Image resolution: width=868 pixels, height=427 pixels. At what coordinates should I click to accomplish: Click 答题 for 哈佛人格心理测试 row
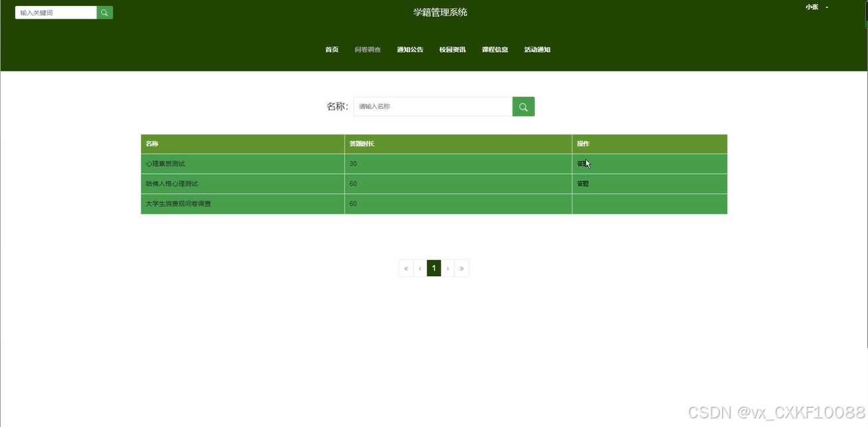(x=583, y=184)
